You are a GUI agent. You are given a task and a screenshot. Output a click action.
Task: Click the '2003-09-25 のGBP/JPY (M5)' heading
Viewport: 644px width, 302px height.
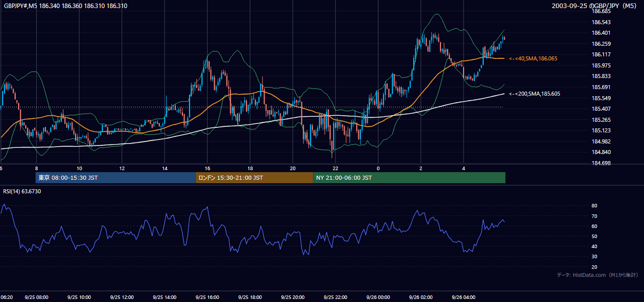[595, 6]
